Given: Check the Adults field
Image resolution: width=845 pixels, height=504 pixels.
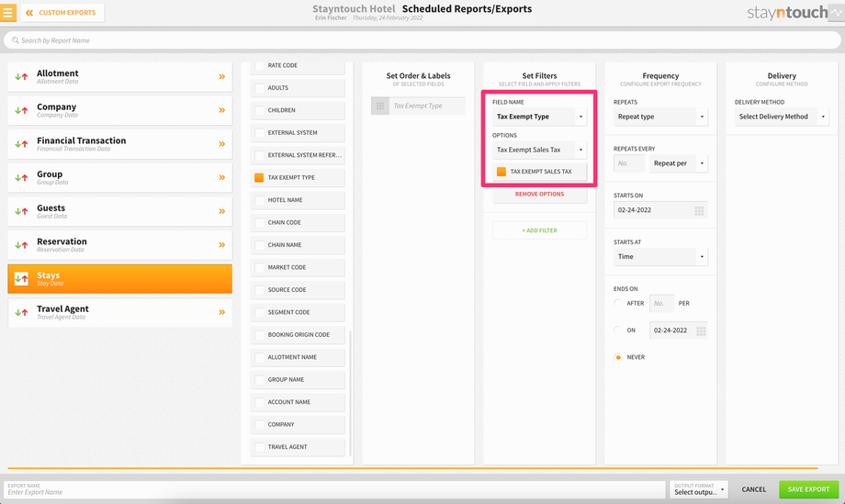Looking at the screenshot, I should pos(259,88).
